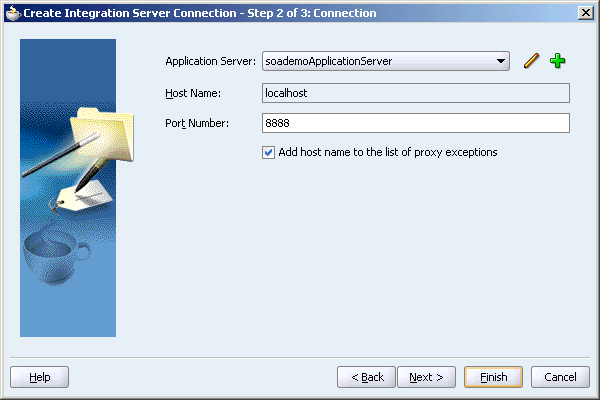Screen dimensions: 600x400
Task: Click the green plus to add application server
Action: 558,61
